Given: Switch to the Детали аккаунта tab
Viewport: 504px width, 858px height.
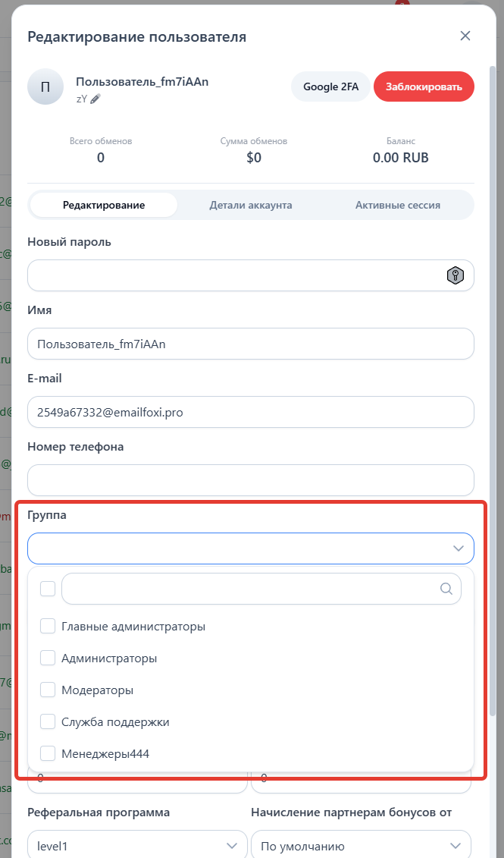Looking at the screenshot, I should coord(251,205).
